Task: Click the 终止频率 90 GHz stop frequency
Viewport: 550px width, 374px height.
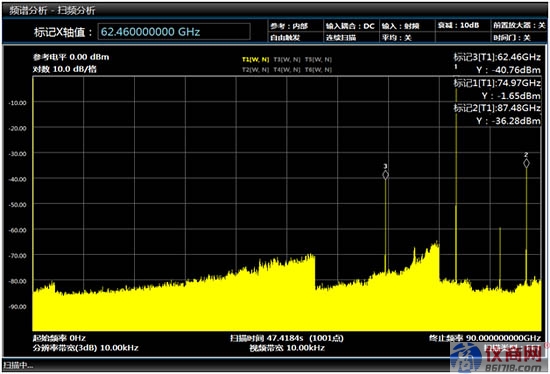Action: click(x=484, y=338)
